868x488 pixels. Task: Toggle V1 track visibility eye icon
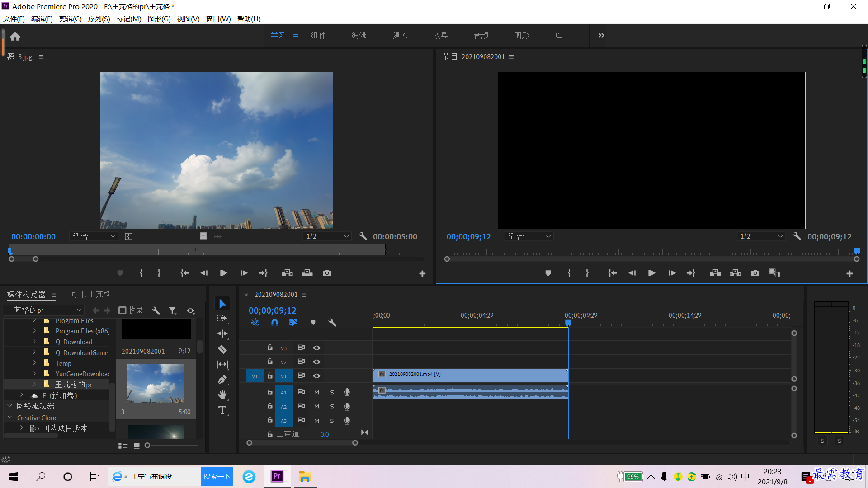[316, 375]
